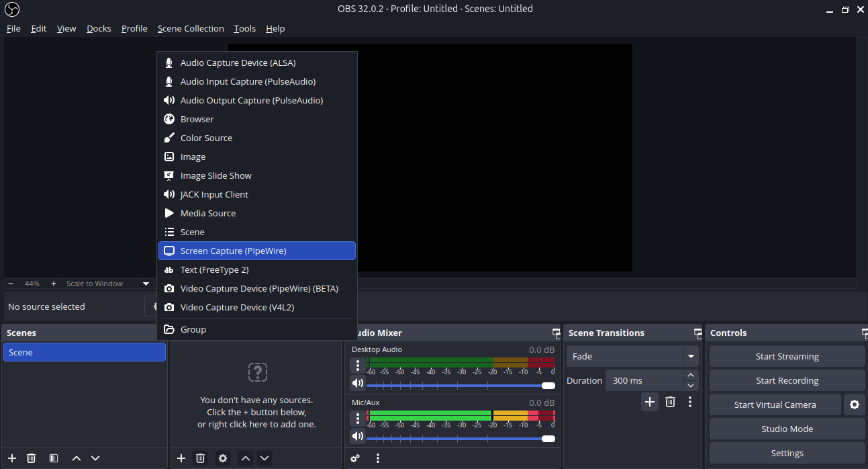The width and height of the screenshot is (868, 469).
Task: Add a new scene with plus icon
Action: pyautogui.click(x=12, y=458)
